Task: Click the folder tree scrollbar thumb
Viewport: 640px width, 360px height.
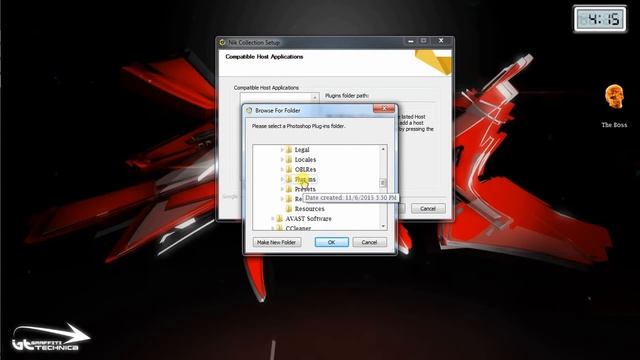Action: click(x=383, y=183)
